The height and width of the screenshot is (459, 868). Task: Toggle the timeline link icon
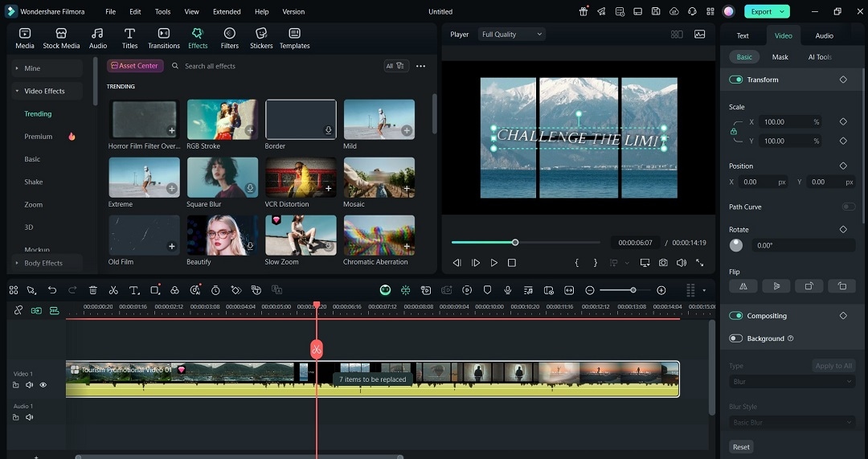click(x=18, y=310)
